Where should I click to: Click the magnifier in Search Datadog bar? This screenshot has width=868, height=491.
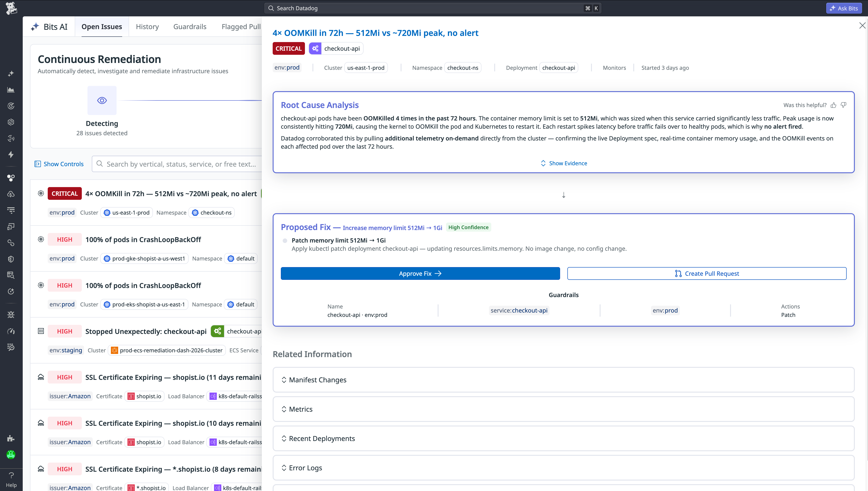271,8
